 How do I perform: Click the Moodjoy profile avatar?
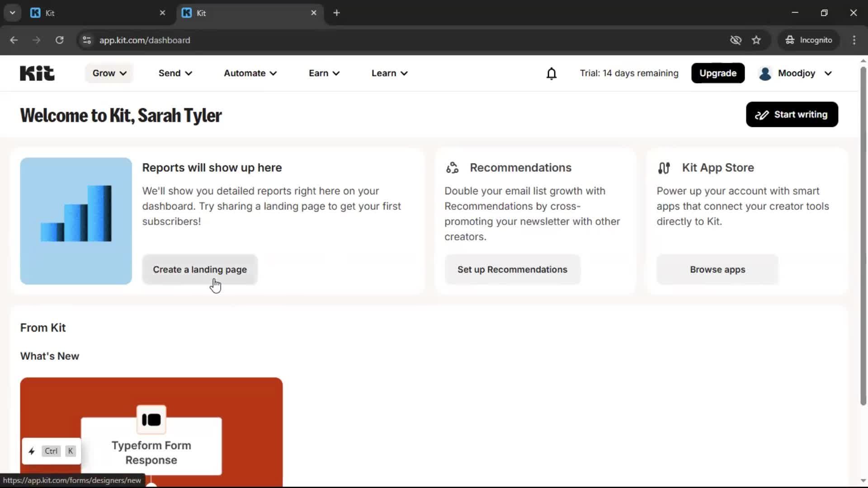765,73
